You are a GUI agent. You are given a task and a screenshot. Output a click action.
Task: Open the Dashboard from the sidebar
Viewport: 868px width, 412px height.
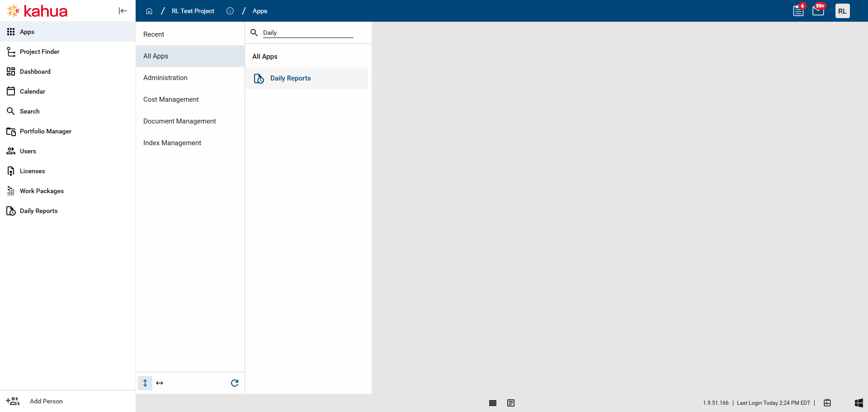11,71
